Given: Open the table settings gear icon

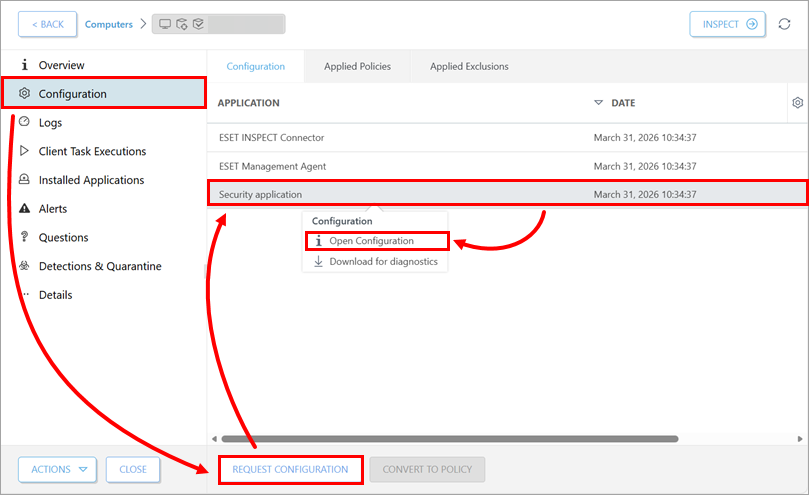Looking at the screenshot, I should point(797,102).
